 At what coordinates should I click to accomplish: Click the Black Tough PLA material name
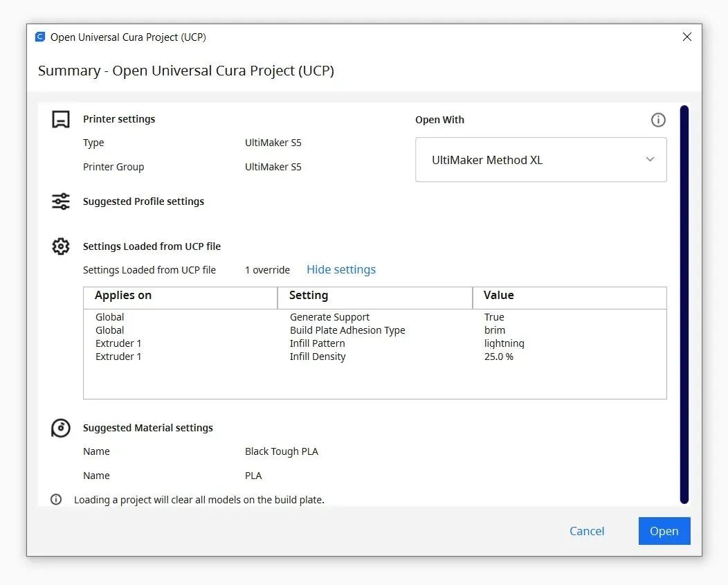coord(282,451)
